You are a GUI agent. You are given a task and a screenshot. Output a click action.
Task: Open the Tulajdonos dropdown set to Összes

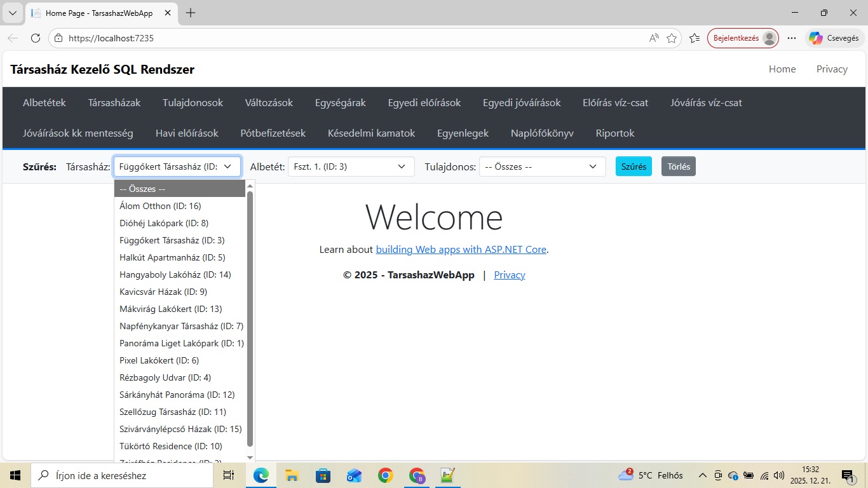coord(541,166)
